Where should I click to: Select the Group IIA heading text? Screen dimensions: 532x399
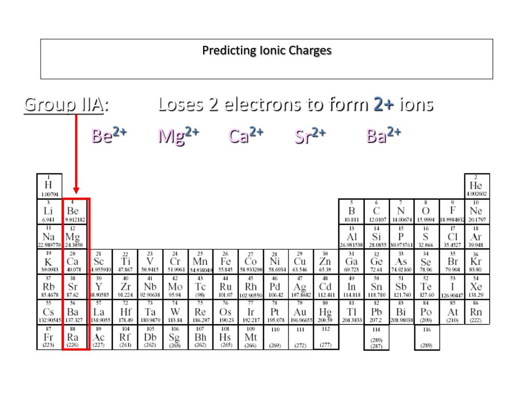point(66,104)
